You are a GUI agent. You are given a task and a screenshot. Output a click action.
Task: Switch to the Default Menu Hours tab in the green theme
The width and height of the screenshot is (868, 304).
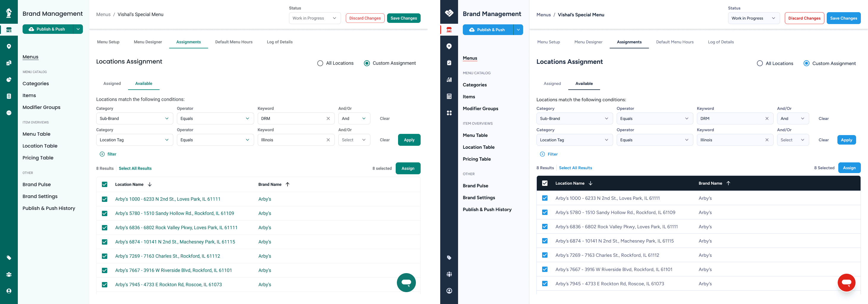click(234, 42)
